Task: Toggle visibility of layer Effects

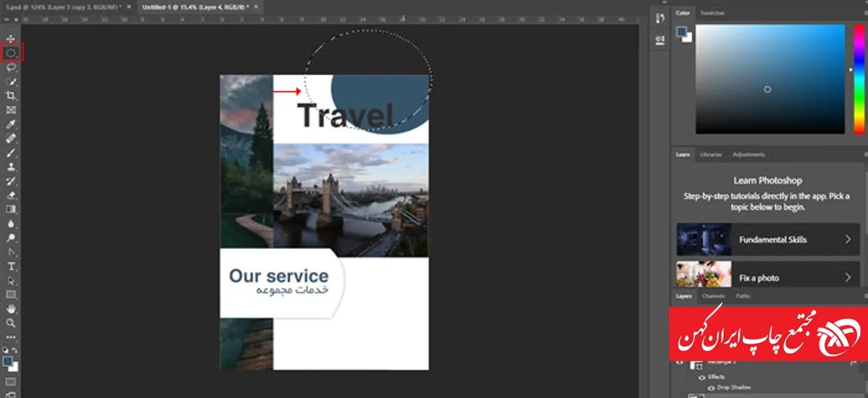Action: 700,377
